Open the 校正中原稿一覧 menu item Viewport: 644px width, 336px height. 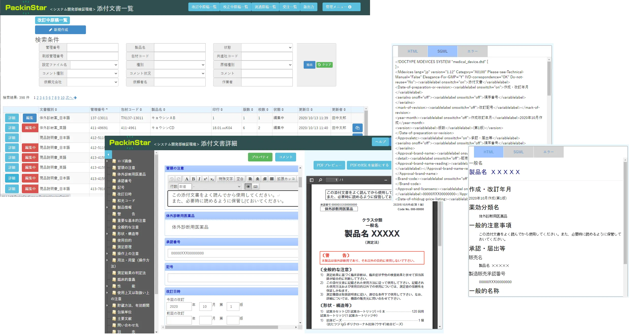235,7
